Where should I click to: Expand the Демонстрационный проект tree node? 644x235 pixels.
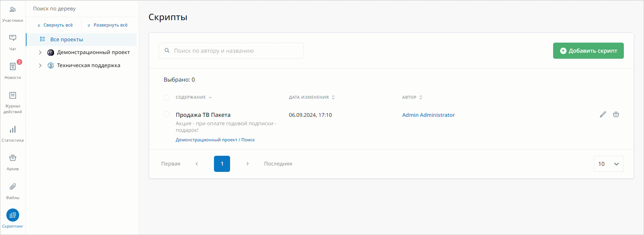coord(40,52)
